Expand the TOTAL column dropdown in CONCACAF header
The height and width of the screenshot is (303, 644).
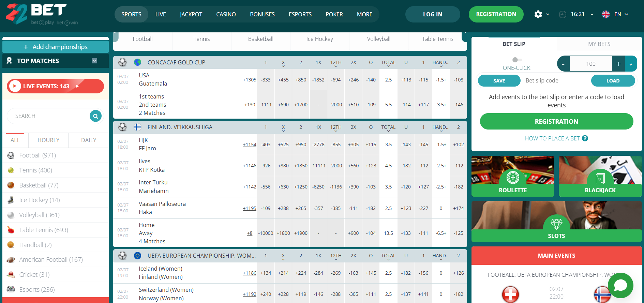(x=388, y=66)
